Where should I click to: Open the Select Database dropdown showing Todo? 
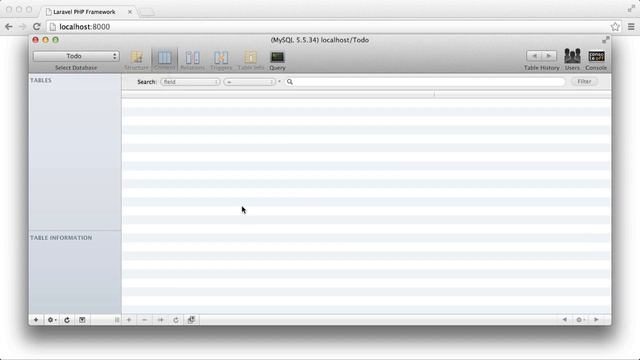[x=76, y=56]
